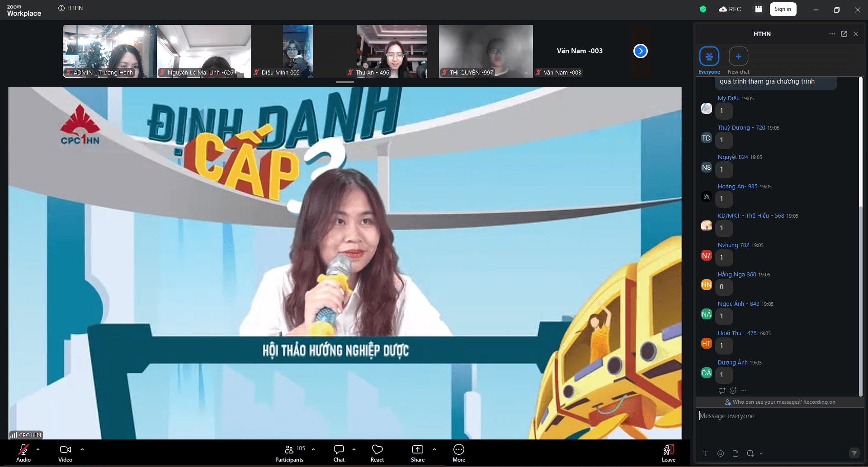
Task: Turn on the camera with Video
Action: click(x=65, y=453)
